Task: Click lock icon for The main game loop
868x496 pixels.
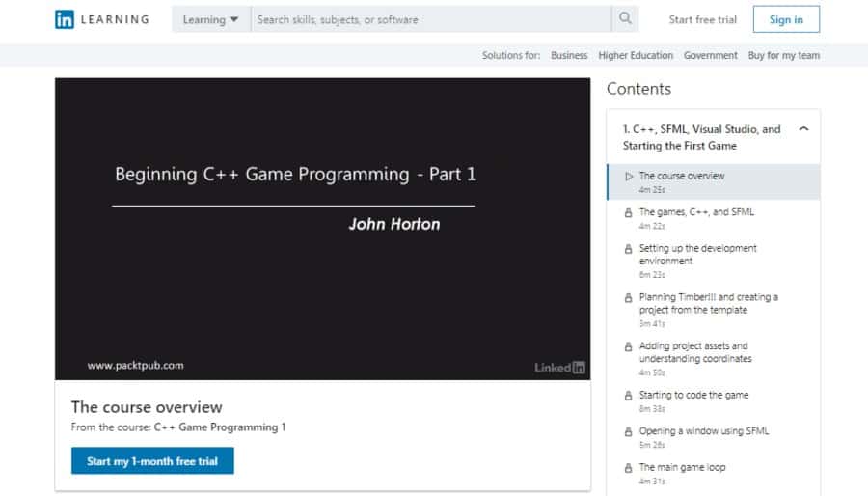Action: click(628, 468)
